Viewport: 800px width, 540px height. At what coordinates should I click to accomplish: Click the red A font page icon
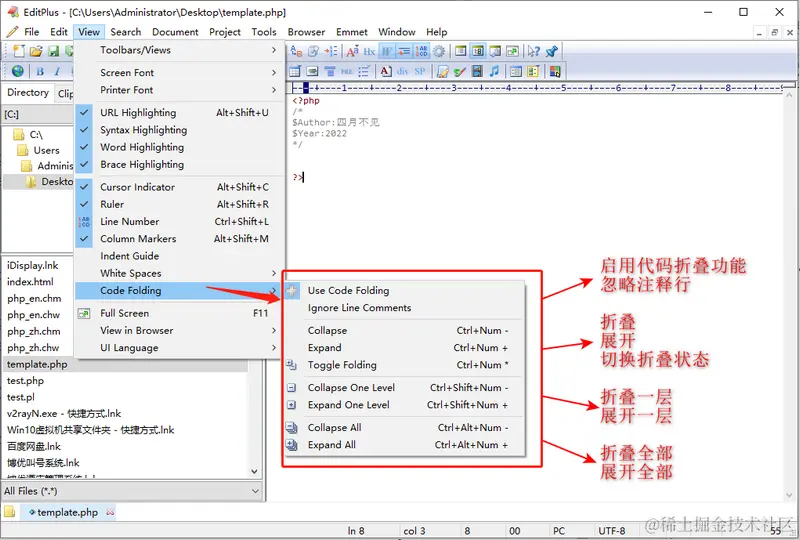tap(386, 71)
